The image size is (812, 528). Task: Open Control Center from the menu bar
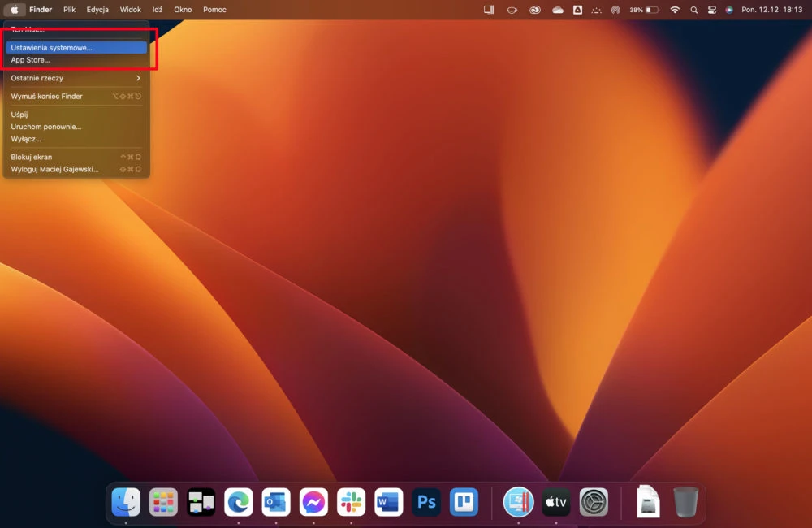[x=712, y=9]
